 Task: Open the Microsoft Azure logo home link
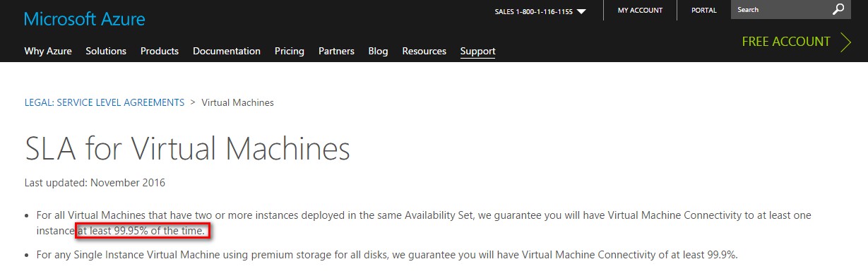click(x=85, y=19)
